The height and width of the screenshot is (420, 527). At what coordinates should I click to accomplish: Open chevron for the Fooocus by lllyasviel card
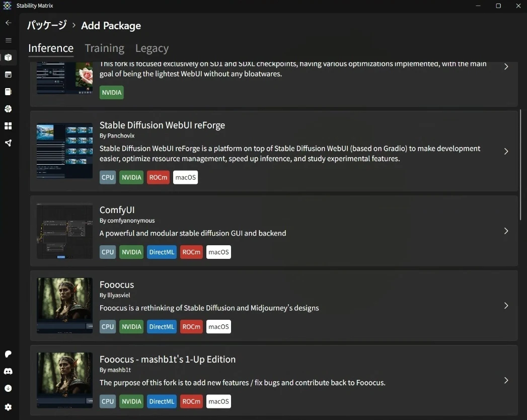pos(506,306)
